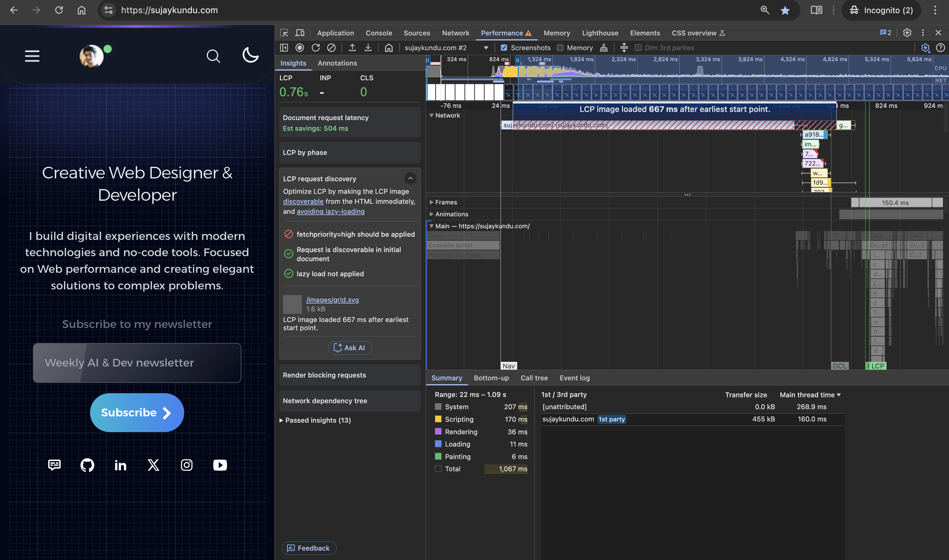Toggle the Total checkbox in Summary
Screen dimensions: 949x560
(438, 469)
